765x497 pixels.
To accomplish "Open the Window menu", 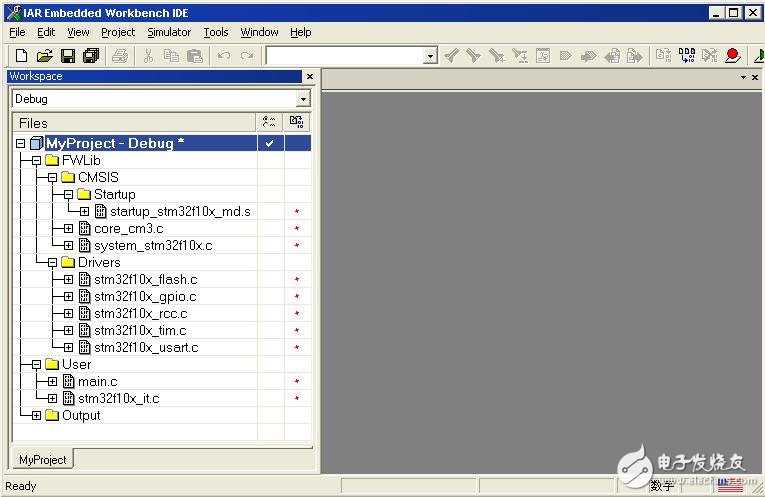I will click(259, 32).
